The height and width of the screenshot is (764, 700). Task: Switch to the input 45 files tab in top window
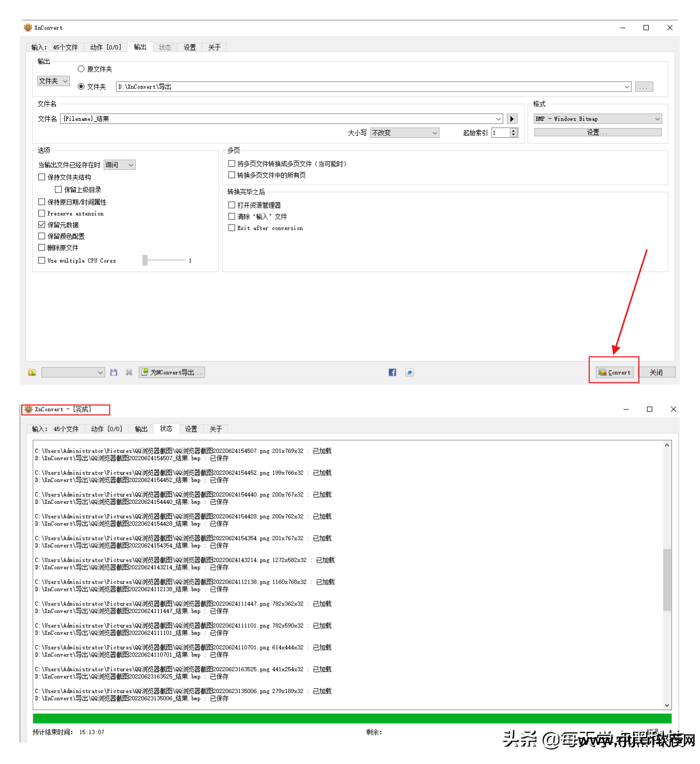click(x=54, y=47)
